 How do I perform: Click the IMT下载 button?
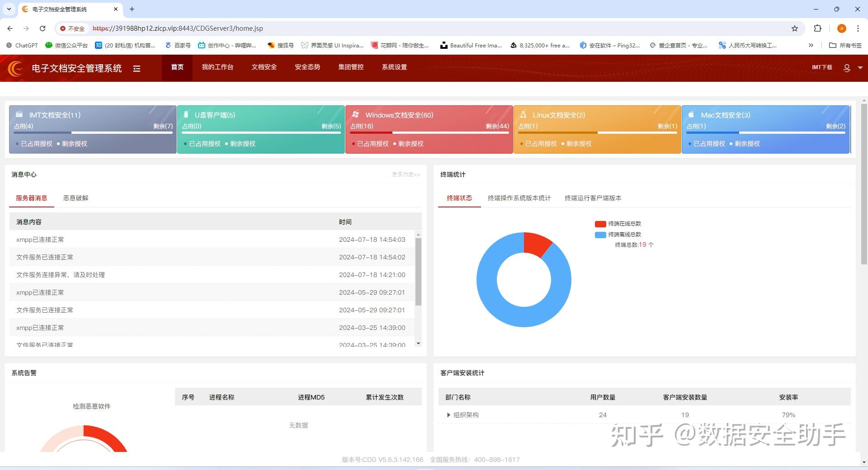pos(821,67)
